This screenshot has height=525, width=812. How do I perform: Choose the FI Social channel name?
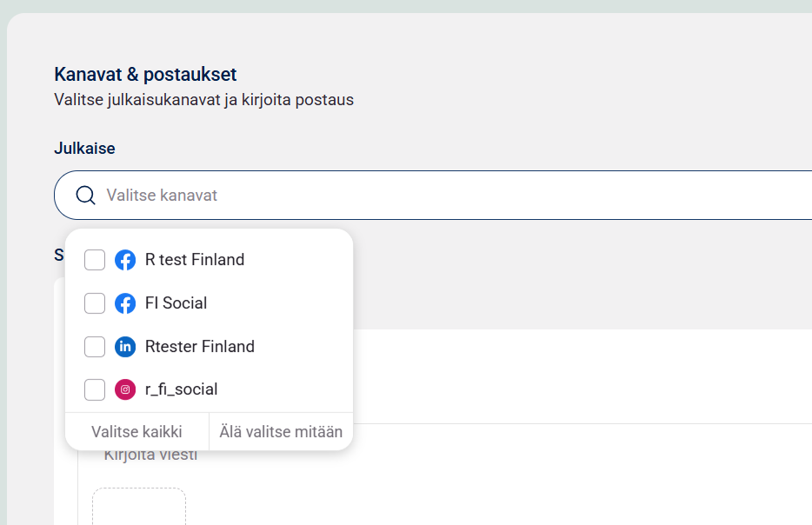pyautogui.click(x=176, y=303)
